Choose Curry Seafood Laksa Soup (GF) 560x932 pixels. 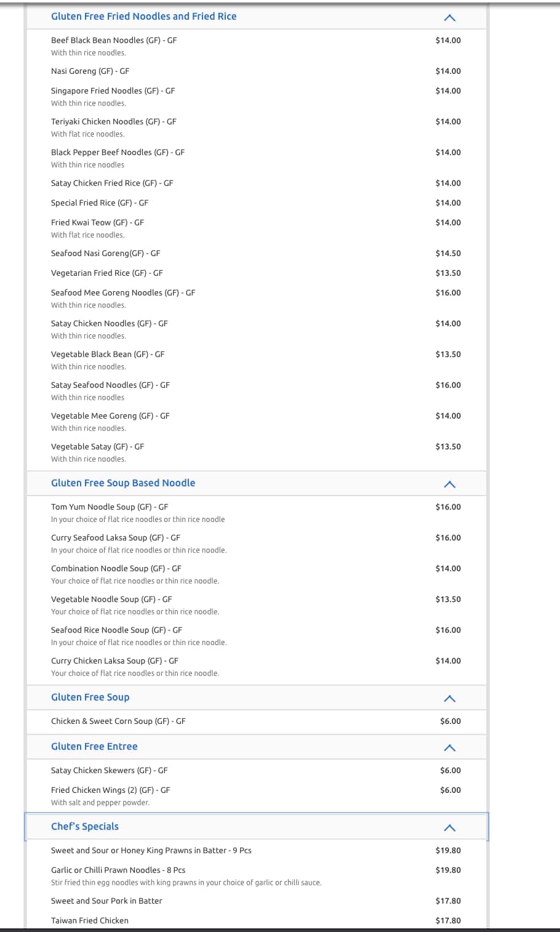click(x=115, y=538)
